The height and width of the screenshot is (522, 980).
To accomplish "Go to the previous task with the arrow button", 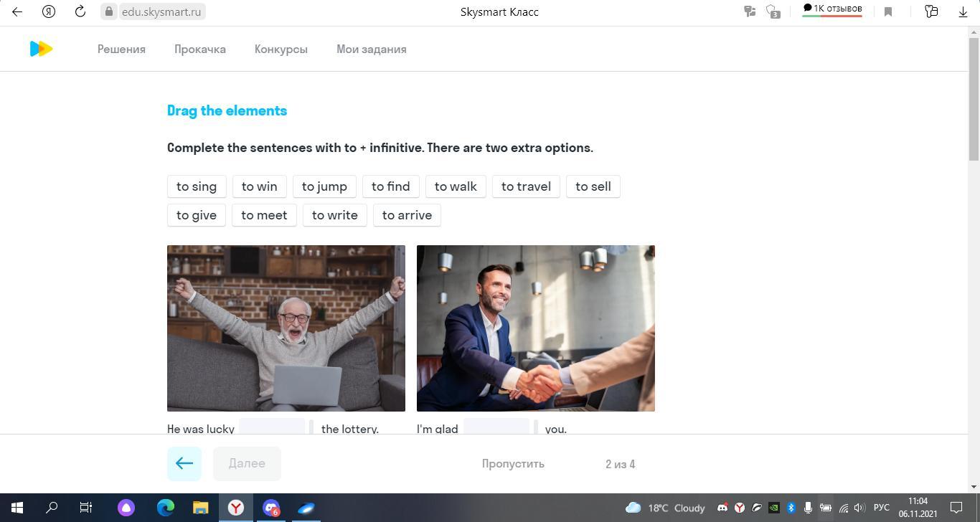I will [x=184, y=463].
